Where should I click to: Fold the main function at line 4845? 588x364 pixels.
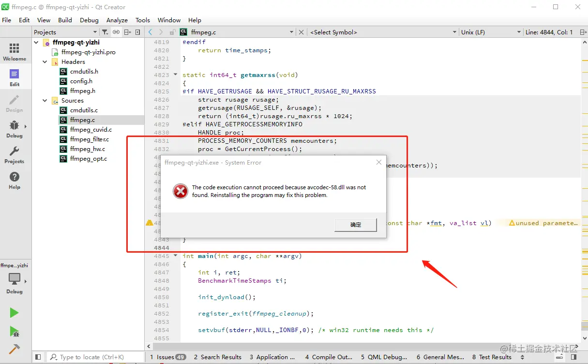[175, 256]
